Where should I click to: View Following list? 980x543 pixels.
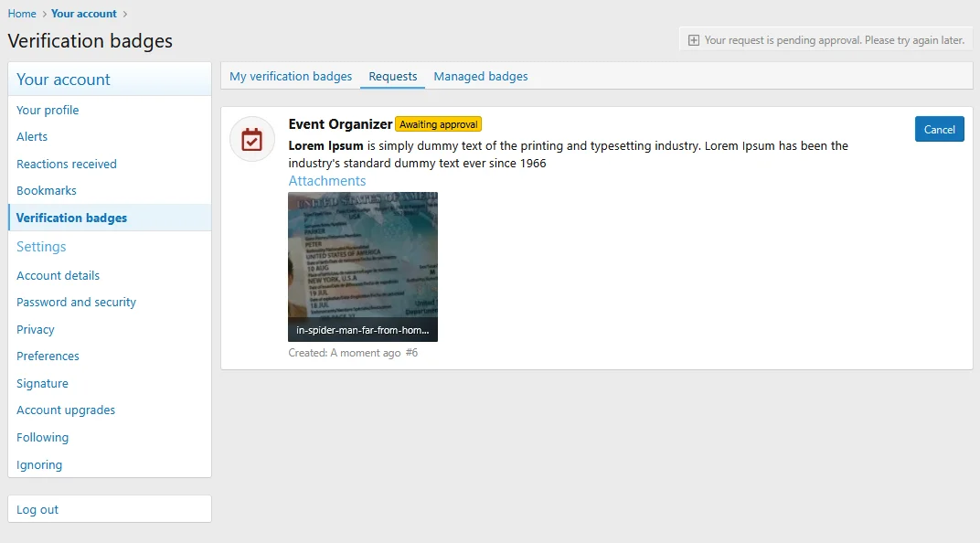(110, 437)
